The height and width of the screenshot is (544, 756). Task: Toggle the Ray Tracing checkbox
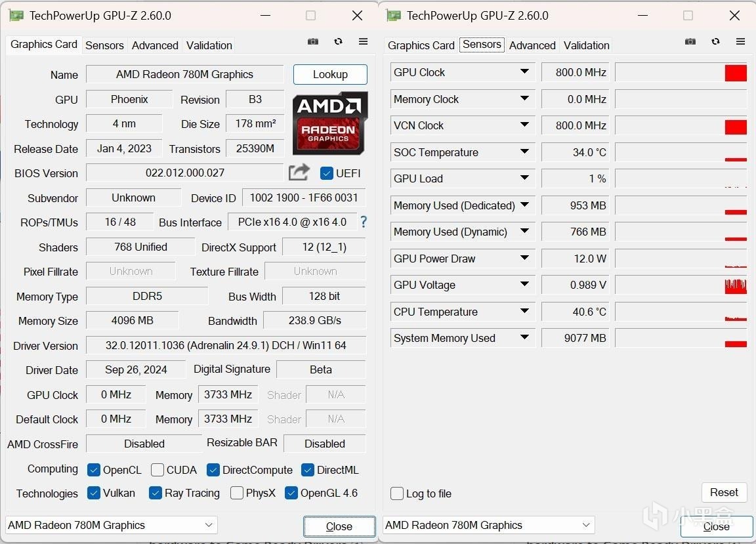point(156,493)
